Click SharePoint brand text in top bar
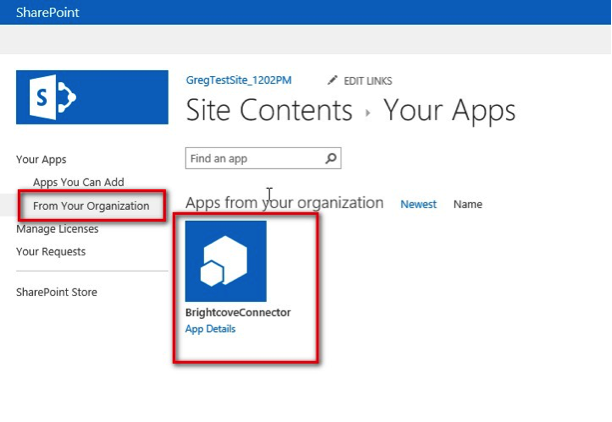Image resolution: width=612 pixels, height=422 pixels. (47, 13)
